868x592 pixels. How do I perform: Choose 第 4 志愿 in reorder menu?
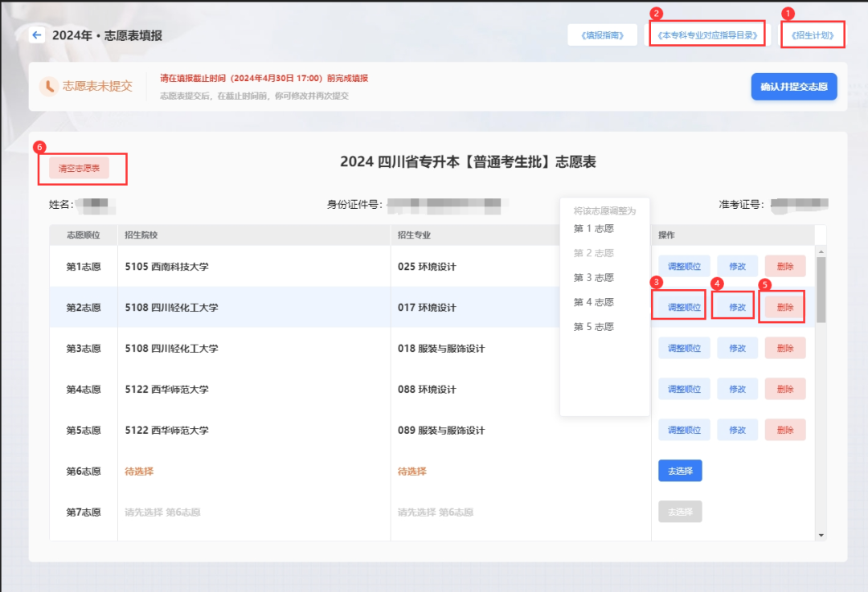pos(593,302)
